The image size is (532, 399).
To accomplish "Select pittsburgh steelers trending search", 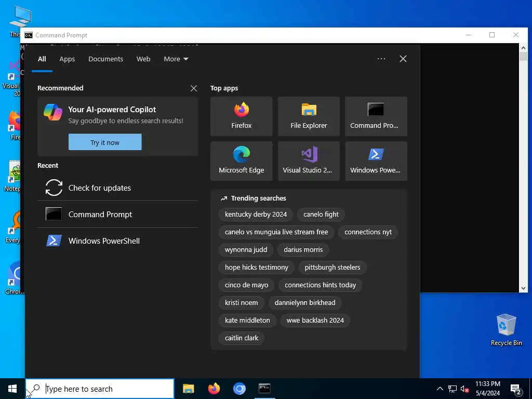I will pos(332,268).
